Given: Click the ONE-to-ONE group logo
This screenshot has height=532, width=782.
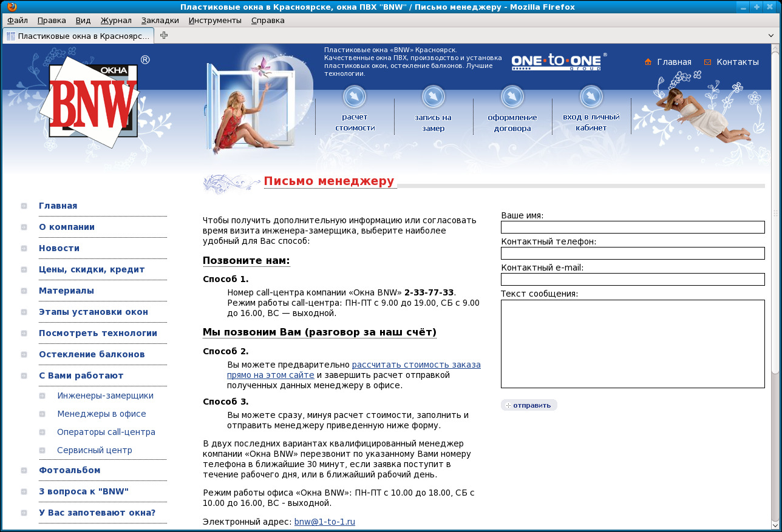Looking at the screenshot, I should [557, 62].
